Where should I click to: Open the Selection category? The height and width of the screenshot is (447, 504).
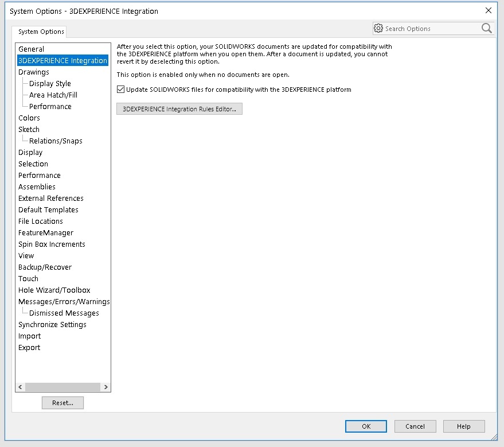point(33,164)
